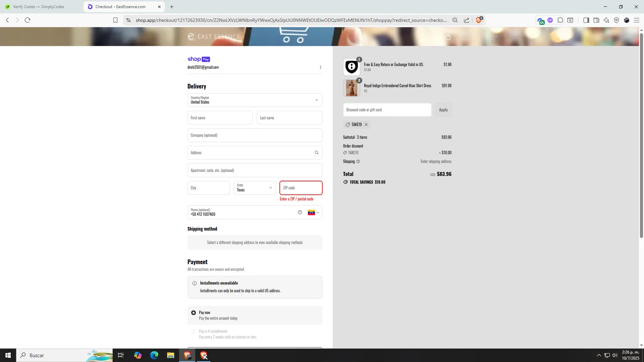Open Brave Wallet icon
644x362 pixels.
pos(596,20)
